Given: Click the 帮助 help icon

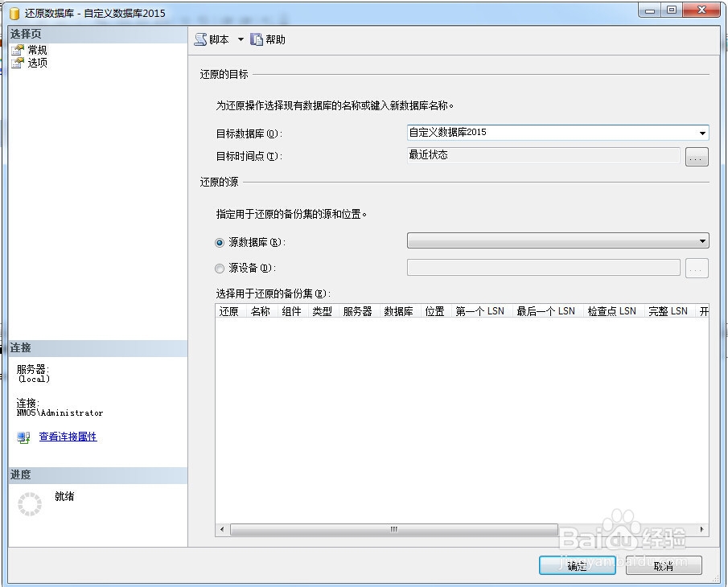Looking at the screenshot, I should tap(257, 39).
